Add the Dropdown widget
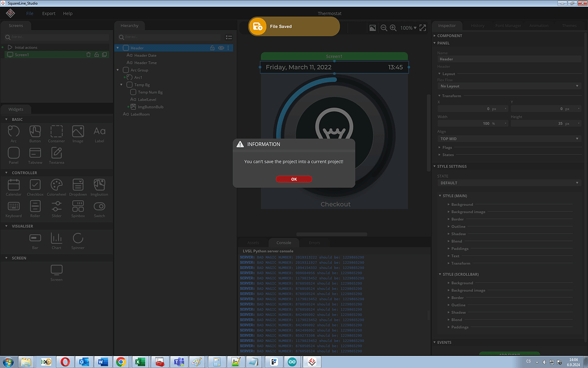Image resolution: width=588 pixels, height=368 pixels. pos(78,187)
